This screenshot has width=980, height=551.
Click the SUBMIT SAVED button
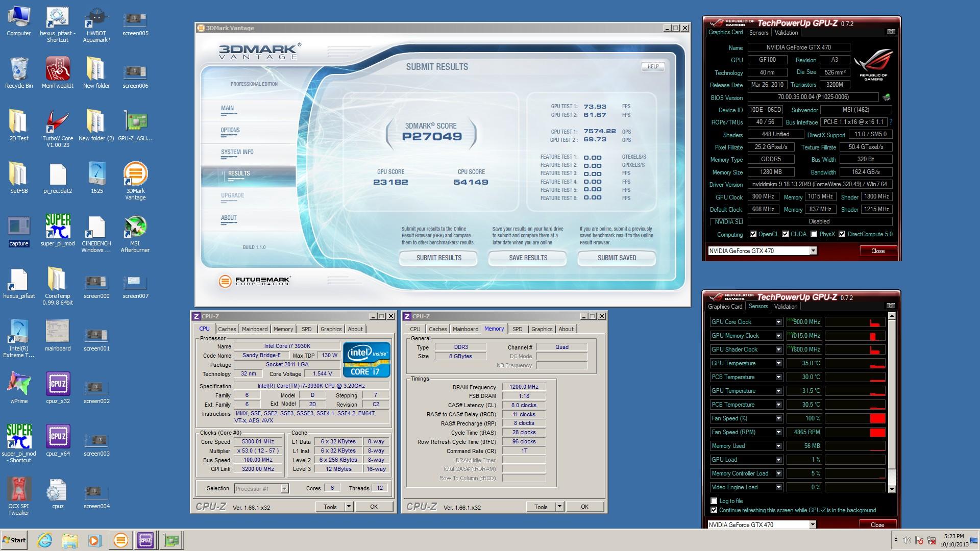click(617, 258)
